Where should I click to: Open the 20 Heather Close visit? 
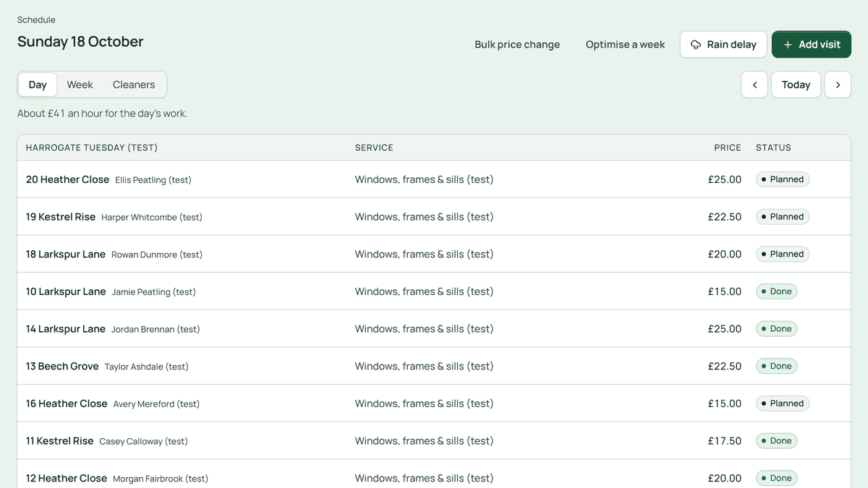pos(434,179)
